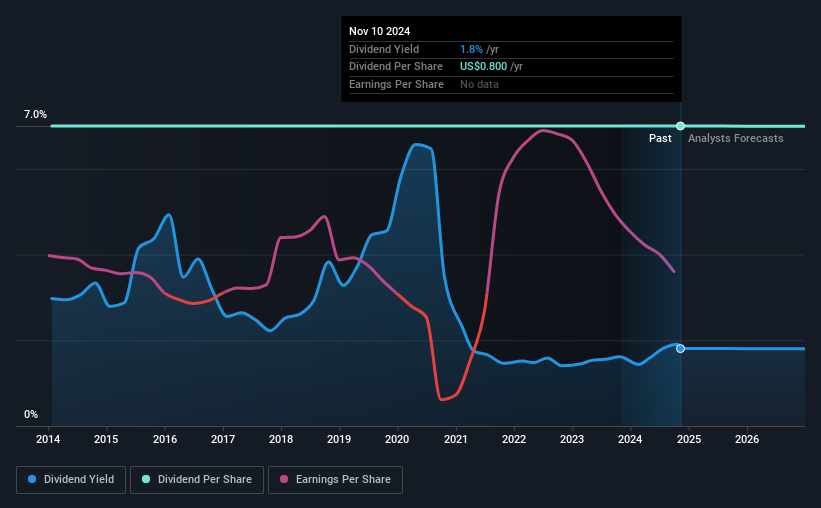Click the blue Dividend Yield legend dot

point(32,479)
